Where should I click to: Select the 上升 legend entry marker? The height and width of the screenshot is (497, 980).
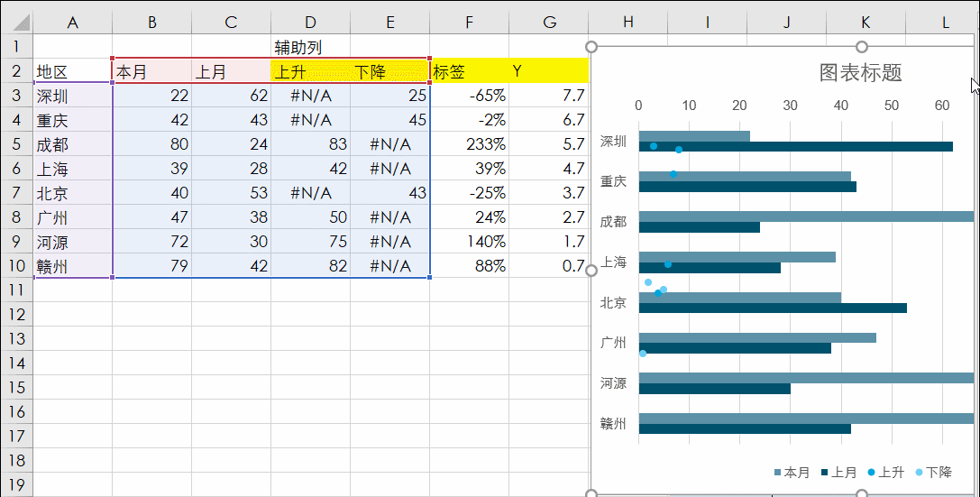pos(871,472)
